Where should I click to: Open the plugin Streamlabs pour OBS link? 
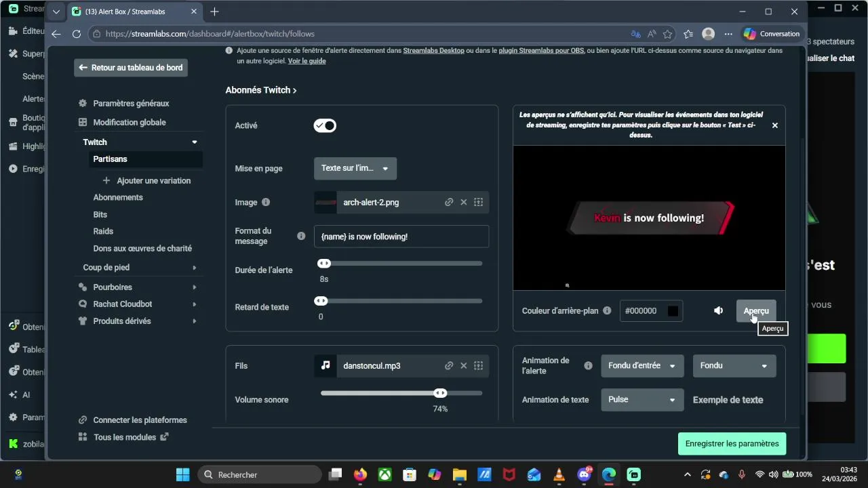click(x=541, y=51)
